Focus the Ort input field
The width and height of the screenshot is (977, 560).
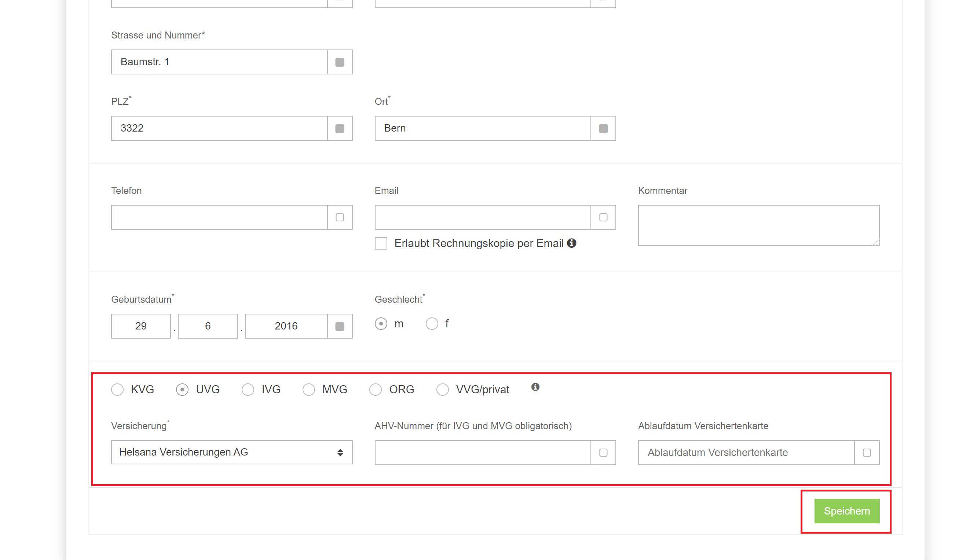pyautogui.click(x=483, y=128)
